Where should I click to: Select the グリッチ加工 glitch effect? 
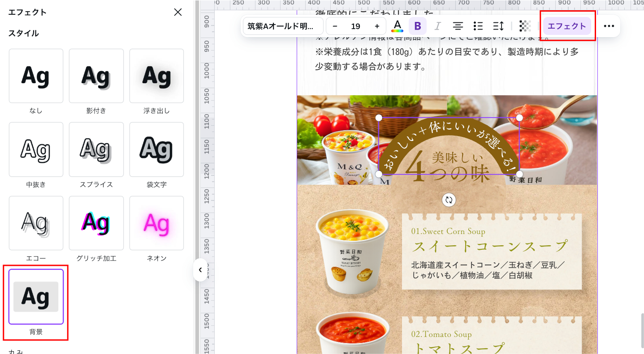96,223
